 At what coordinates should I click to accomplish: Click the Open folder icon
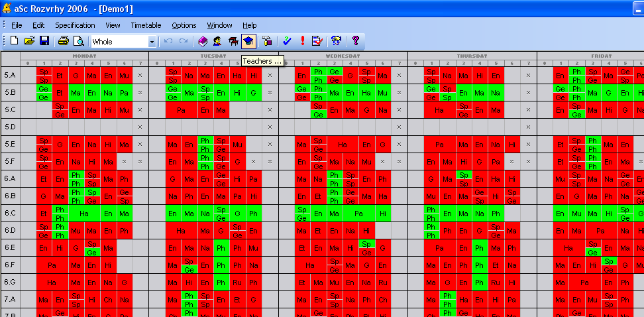tap(29, 41)
